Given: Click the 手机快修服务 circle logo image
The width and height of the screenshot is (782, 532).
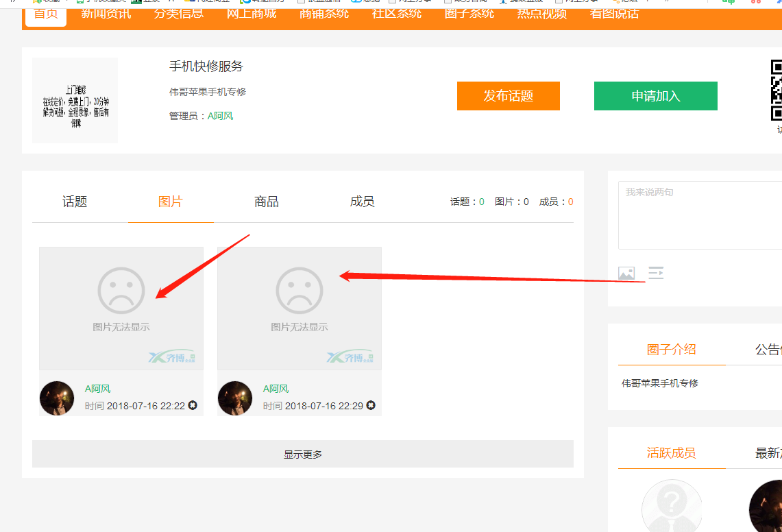Looking at the screenshot, I should [x=75, y=101].
